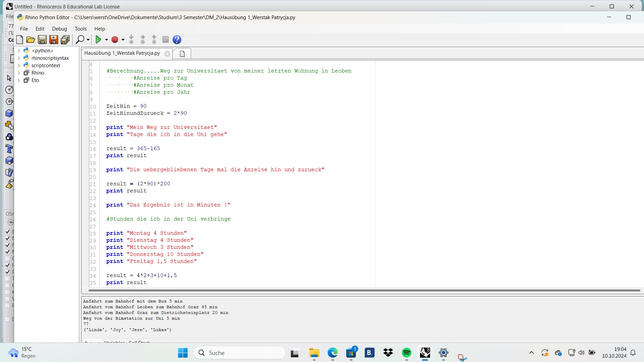This screenshot has height=362, width=644.
Task: Select the Hausübung 1_Werstak Patrycja.py tab
Action: (x=122, y=53)
